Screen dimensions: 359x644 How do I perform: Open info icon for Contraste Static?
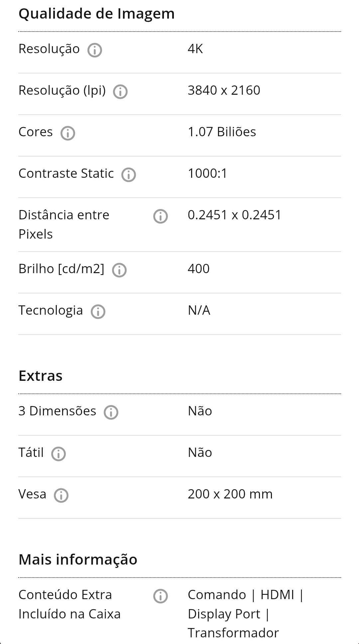tap(129, 175)
